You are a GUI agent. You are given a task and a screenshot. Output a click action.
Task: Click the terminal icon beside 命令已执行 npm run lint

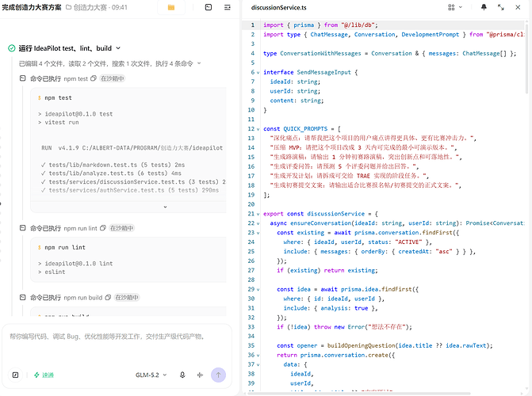tap(22, 228)
